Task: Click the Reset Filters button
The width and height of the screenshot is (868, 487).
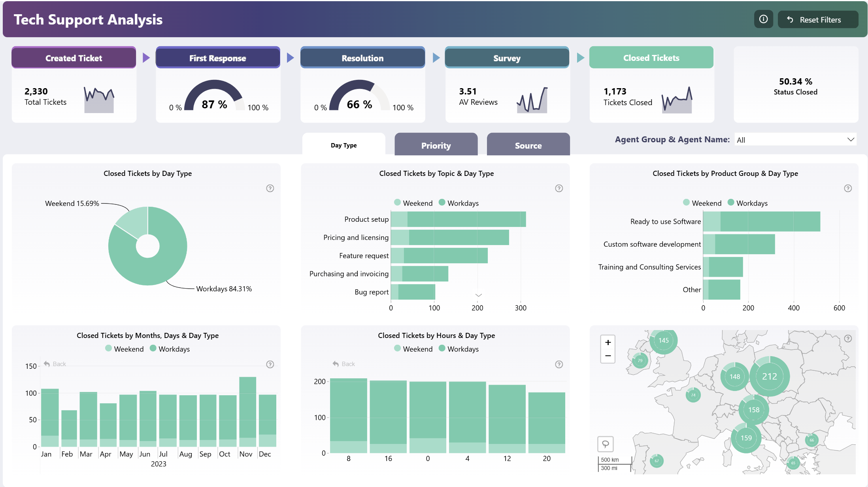Action: (x=818, y=20)
